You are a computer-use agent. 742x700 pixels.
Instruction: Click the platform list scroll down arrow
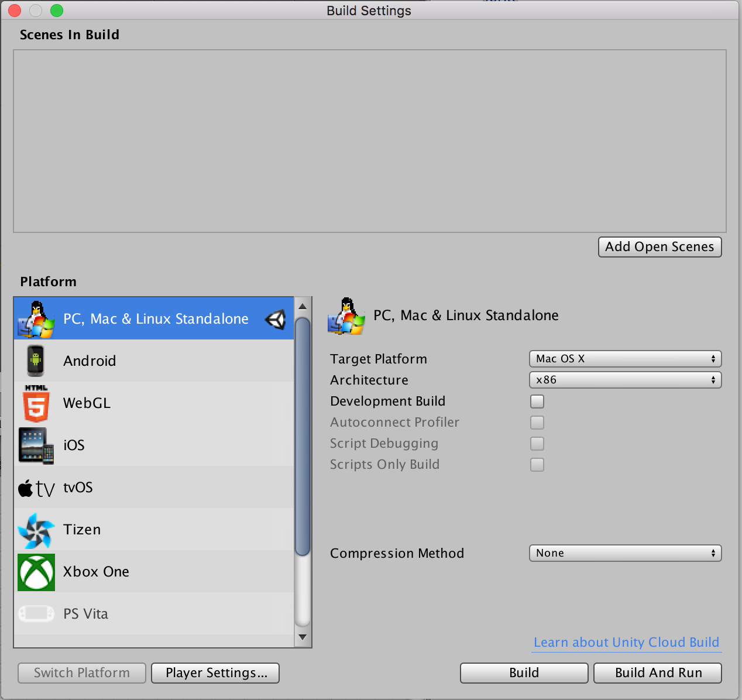pyautogui.click(x=303, y=637)
